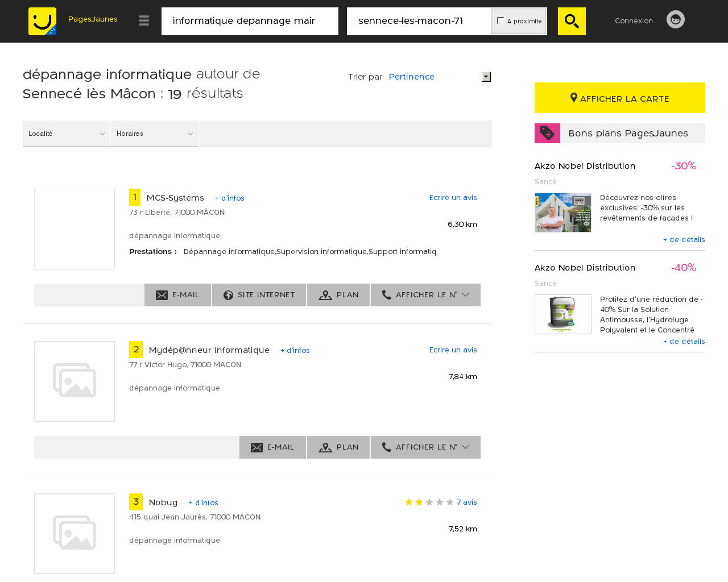Click the 6,30 km distance text
728x582 pixels.
tap(462, 225)
